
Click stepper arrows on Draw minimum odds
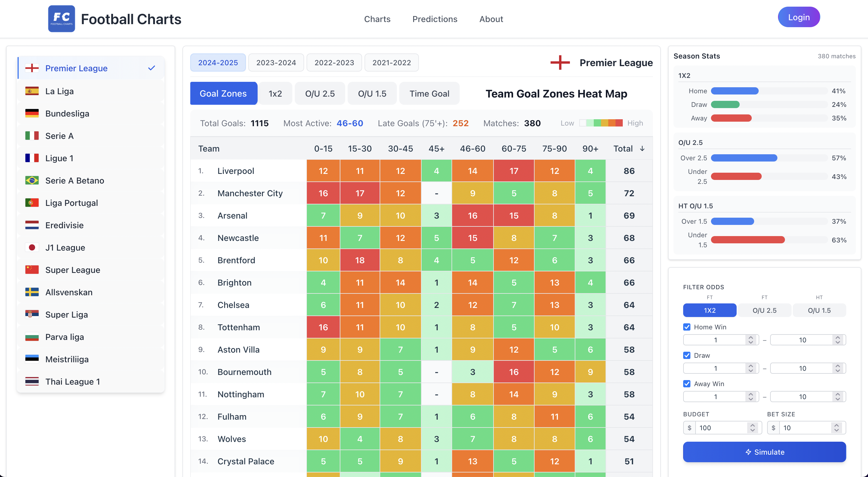[x=751, y=368]
